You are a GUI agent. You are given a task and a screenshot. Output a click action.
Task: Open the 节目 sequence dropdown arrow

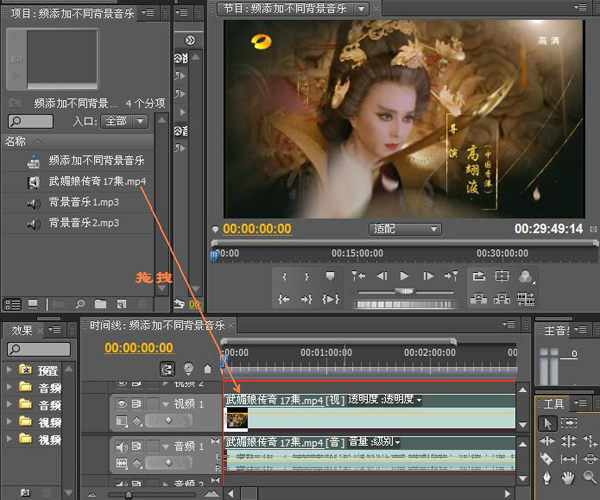pyautogui.click(x=361, y=8)
